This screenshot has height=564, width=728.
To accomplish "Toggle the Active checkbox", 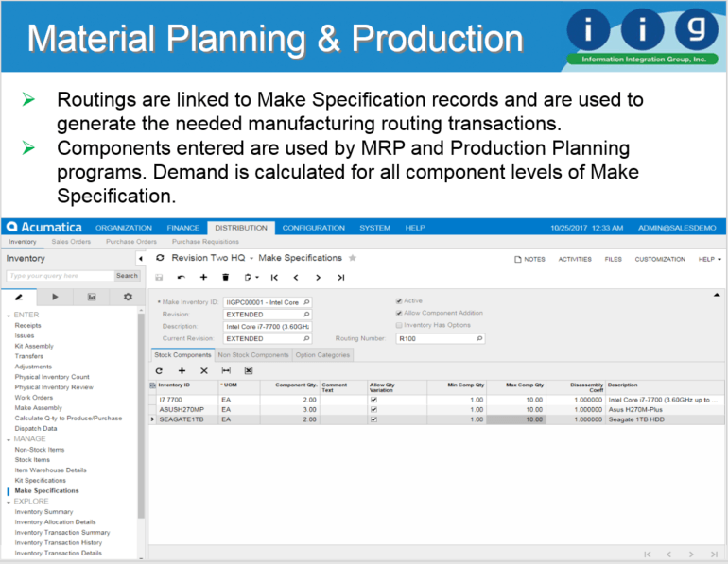I will (x=399, y=301).
